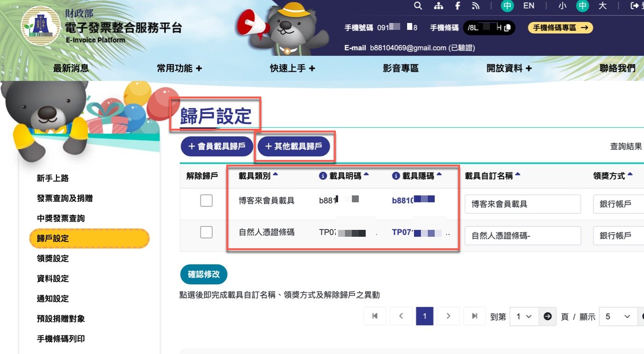Switch language to 中 beside EN
Viewport: 644px width, 354px height.
[x=507, y=6]
